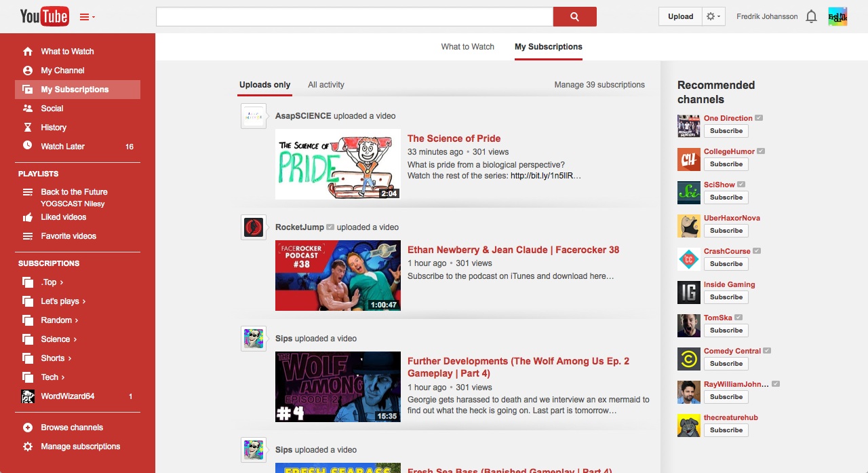Click the Manage subscriptions gear icon
The image size is (868, 473).
[28, 447]
